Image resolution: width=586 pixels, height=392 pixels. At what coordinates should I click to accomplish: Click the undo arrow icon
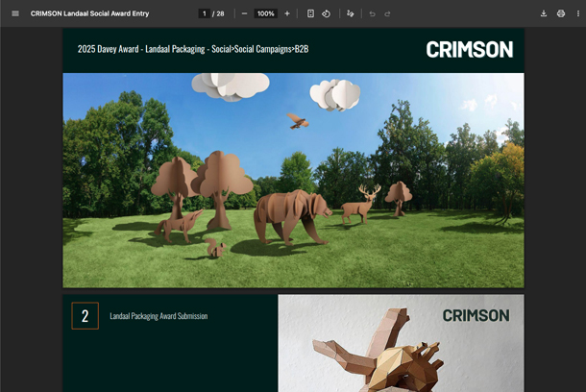(x=372, y=13)
